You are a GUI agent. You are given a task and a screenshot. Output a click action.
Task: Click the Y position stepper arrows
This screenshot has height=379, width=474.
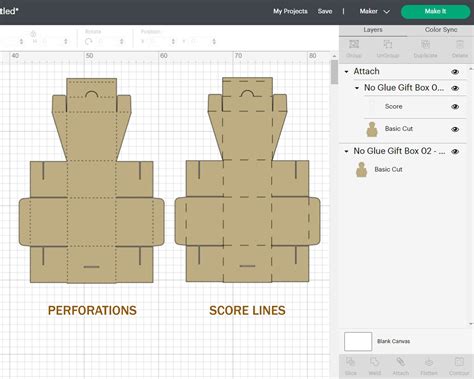click(x=214, y=41)
